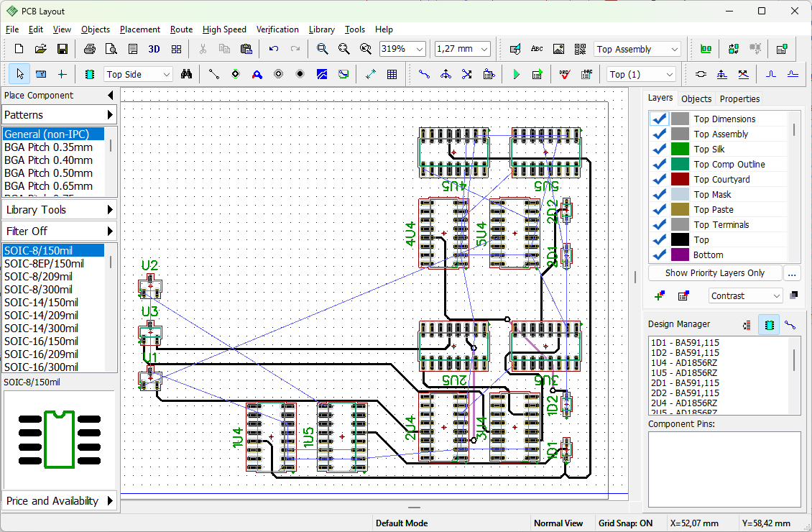812x532 pixels.
Task: Select the default arrow pointer tool
Action: click(19, 75)
